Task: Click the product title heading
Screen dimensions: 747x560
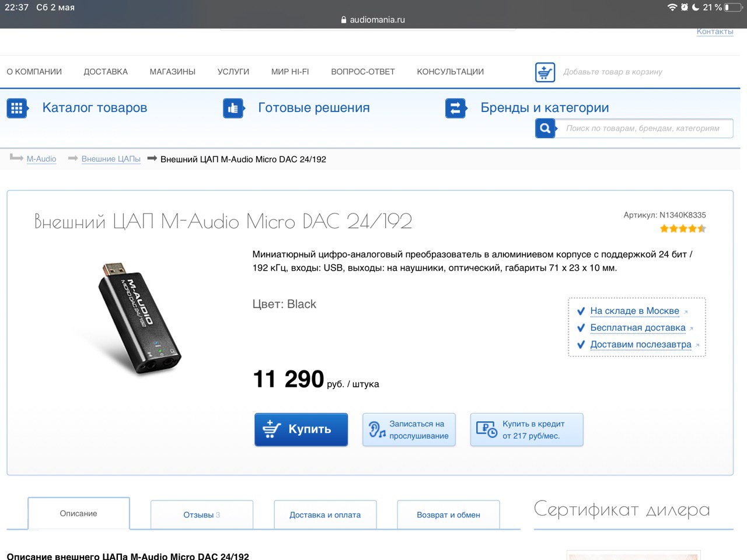Action: 224,221
